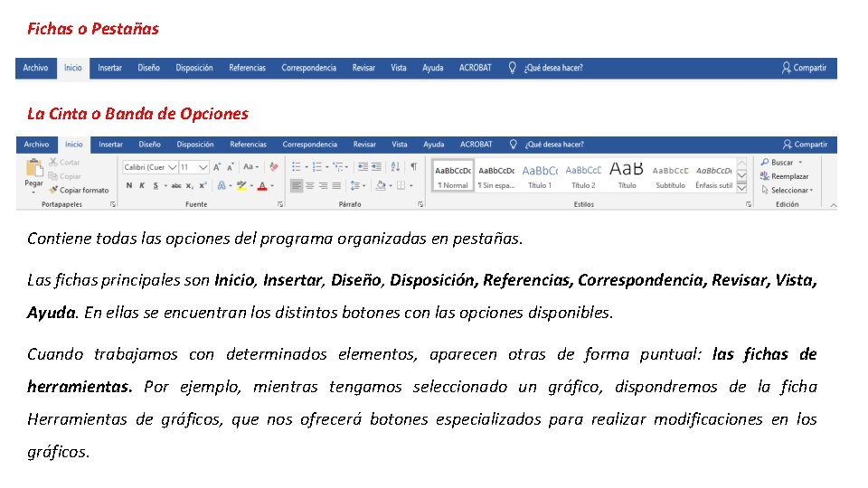Open underline style dropdown arrow
This screenshot has height=488, width=868.
[x=165, y=186]
